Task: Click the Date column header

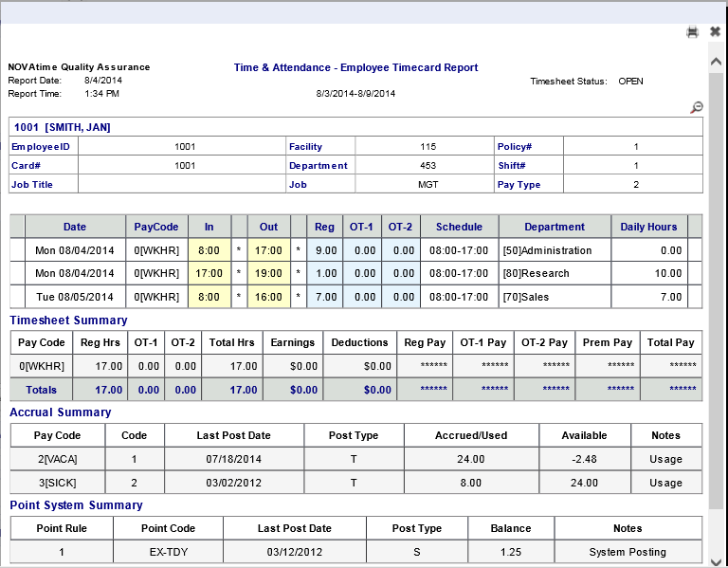Action: (x=75, y=227)
